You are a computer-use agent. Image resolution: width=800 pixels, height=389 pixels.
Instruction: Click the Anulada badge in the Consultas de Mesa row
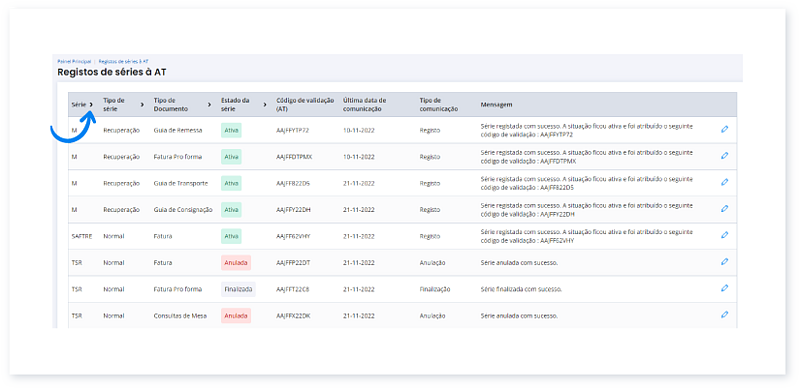point(236,316)
